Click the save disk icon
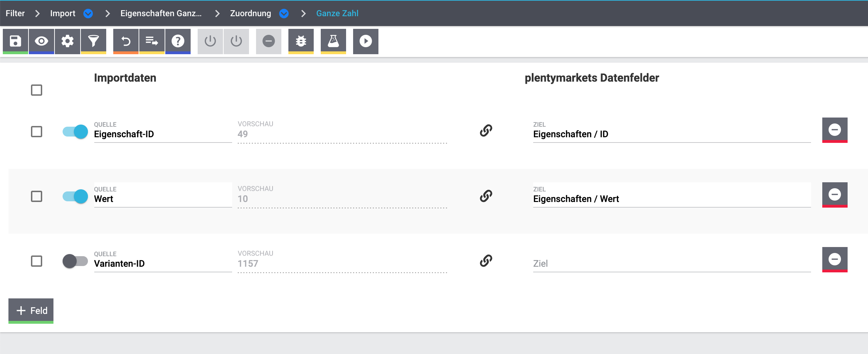The height and width of the screenshot is (354, 868). coord(15,41)
